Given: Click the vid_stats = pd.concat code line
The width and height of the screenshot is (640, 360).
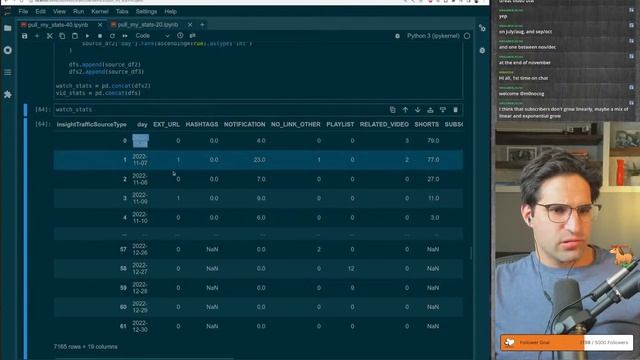Looking at the screenshot, I should tap(98, 93).
